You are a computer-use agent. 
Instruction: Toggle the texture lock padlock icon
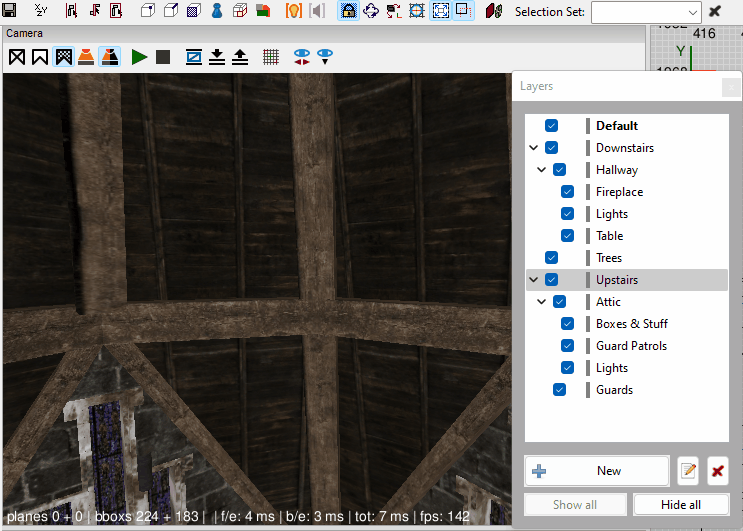(348, 10)
